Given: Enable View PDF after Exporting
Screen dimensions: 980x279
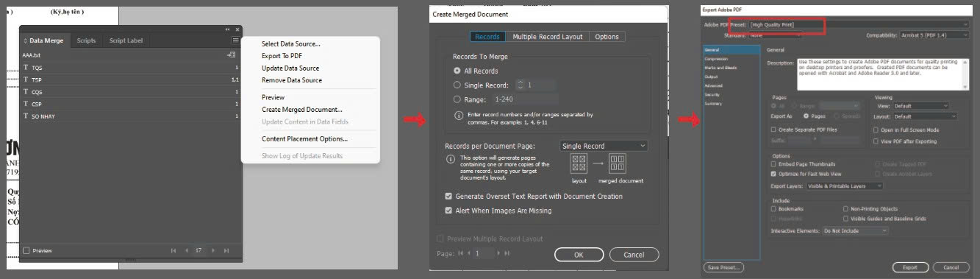Looking at the screenshot, I should point(876,141).
